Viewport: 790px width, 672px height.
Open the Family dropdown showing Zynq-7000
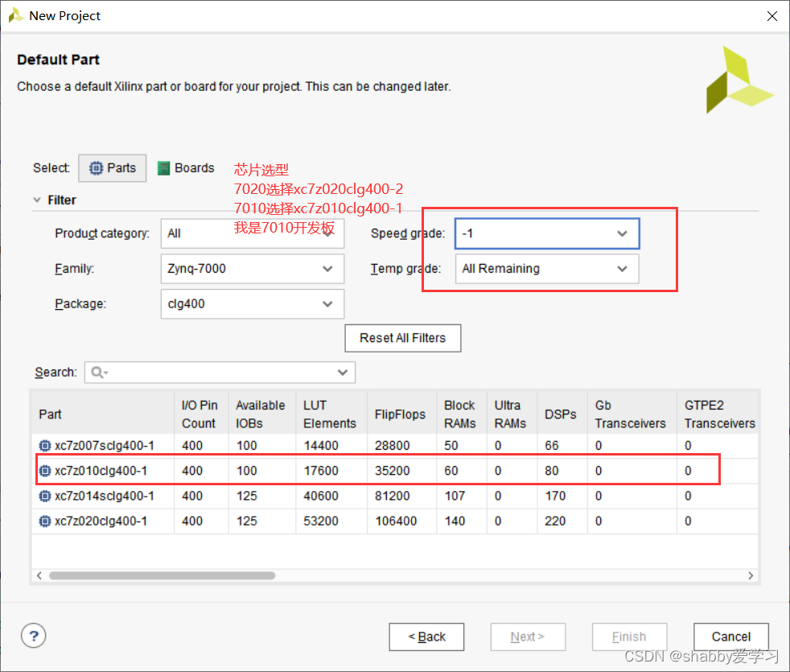253,269
